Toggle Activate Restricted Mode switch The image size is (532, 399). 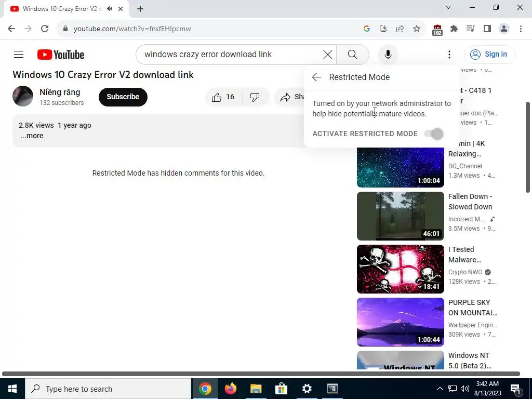[x=434, y=134]
